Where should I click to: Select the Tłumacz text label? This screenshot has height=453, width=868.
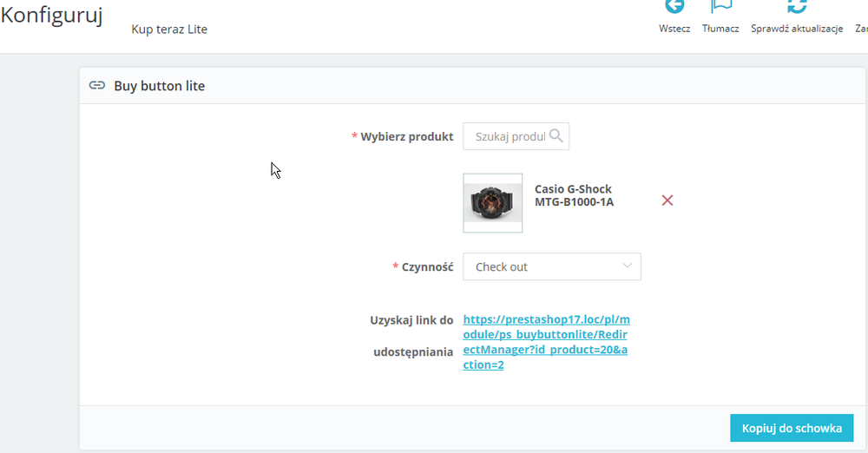tap(720, 29)
